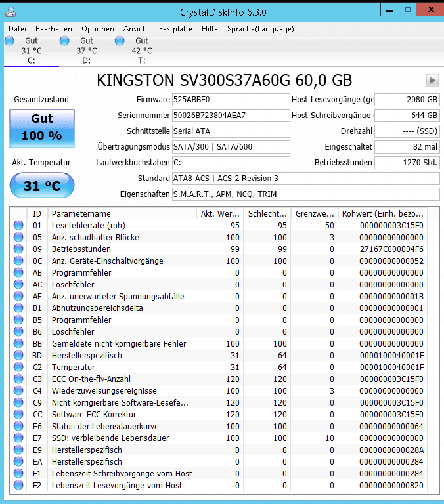Select the D: disk tab label
This screenshot has height=504, width=444.
coord(87,60)
